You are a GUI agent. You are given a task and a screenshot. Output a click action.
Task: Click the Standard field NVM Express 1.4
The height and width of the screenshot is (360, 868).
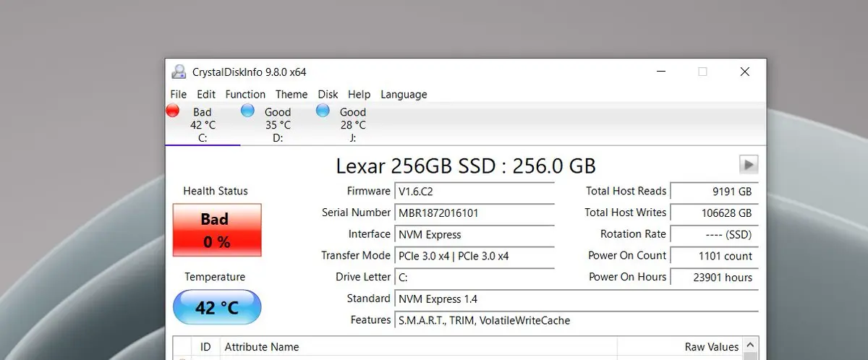tap(576, 299)
